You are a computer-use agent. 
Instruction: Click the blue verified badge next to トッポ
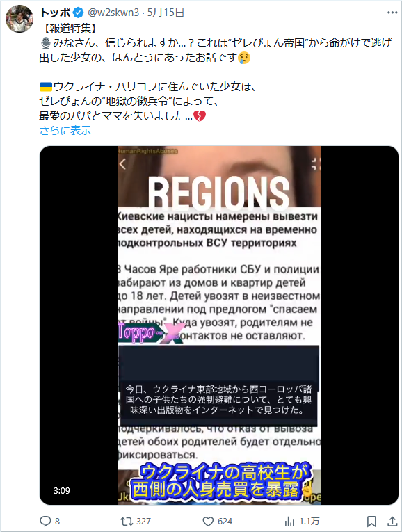79,13
